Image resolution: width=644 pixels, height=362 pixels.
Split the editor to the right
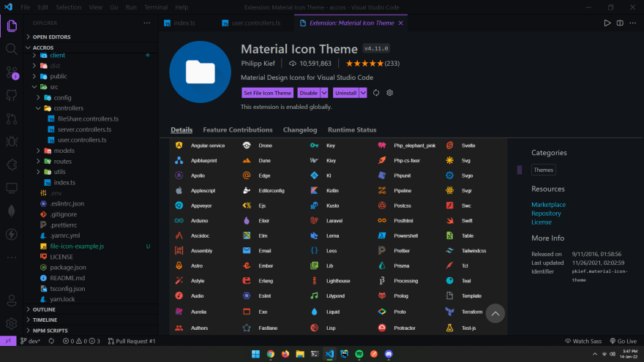tap(620, 23)
